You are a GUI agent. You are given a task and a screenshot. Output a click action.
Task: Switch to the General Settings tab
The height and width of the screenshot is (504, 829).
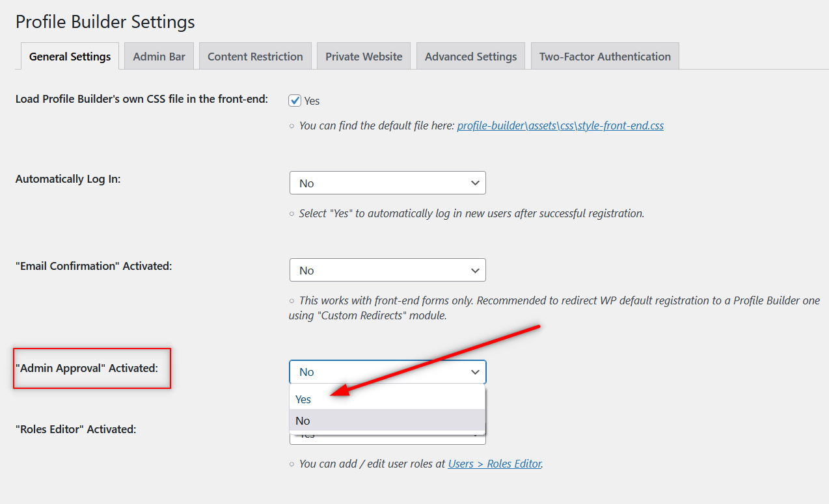[x=70, y=57]
